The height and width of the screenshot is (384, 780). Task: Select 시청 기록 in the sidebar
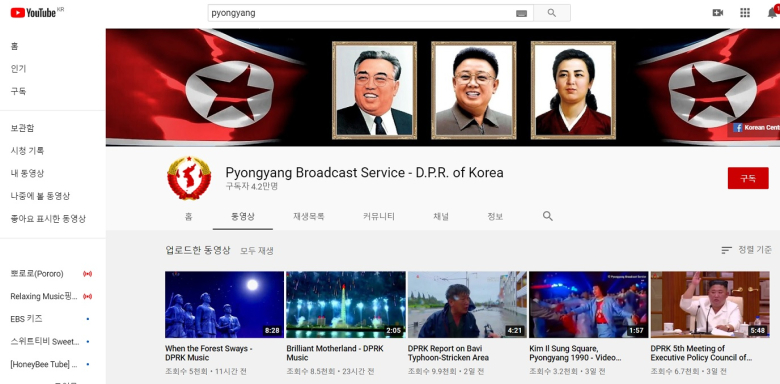27,151
